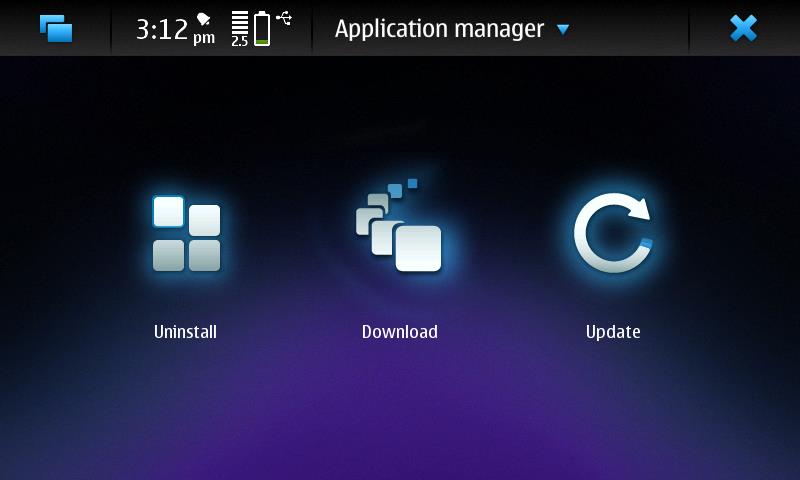
Task: Open the Download stacked-squares icon
Action: 399,228
